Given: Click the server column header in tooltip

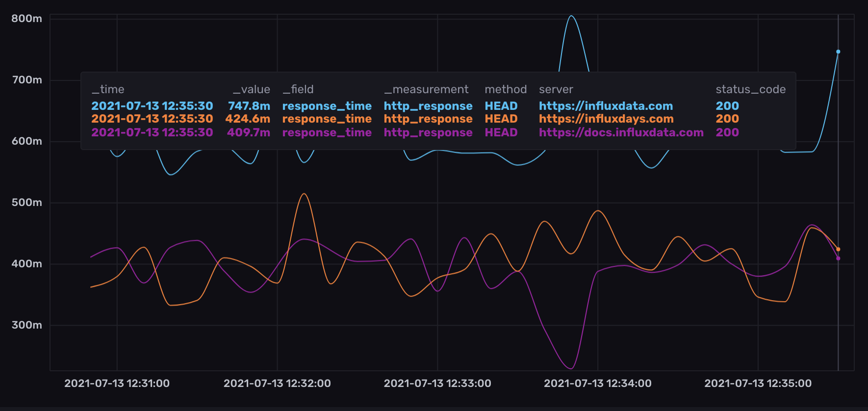Looking at the screenshot, I should tap(556, 89).
